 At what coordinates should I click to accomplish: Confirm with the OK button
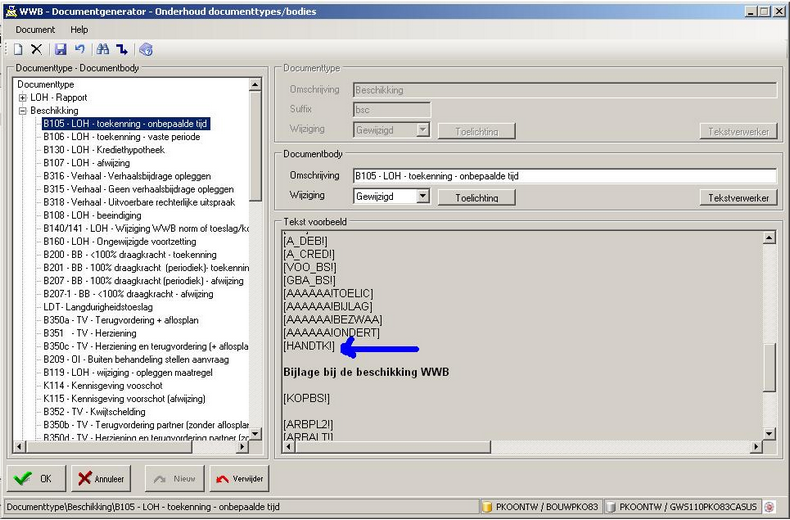[36, 479]
